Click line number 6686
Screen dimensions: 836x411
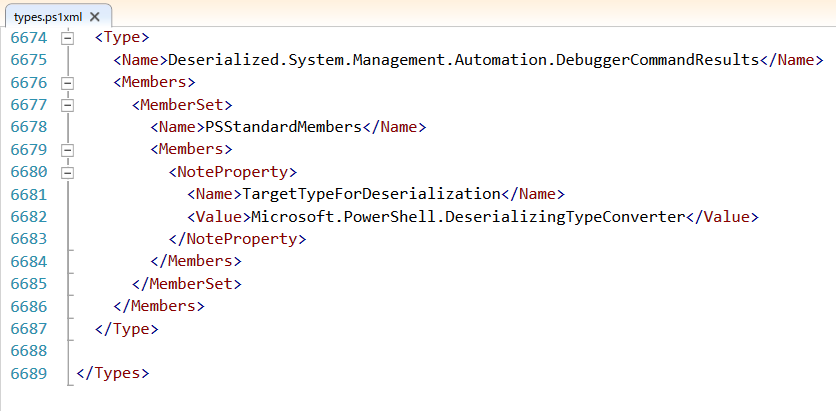(x=28, y=306)
